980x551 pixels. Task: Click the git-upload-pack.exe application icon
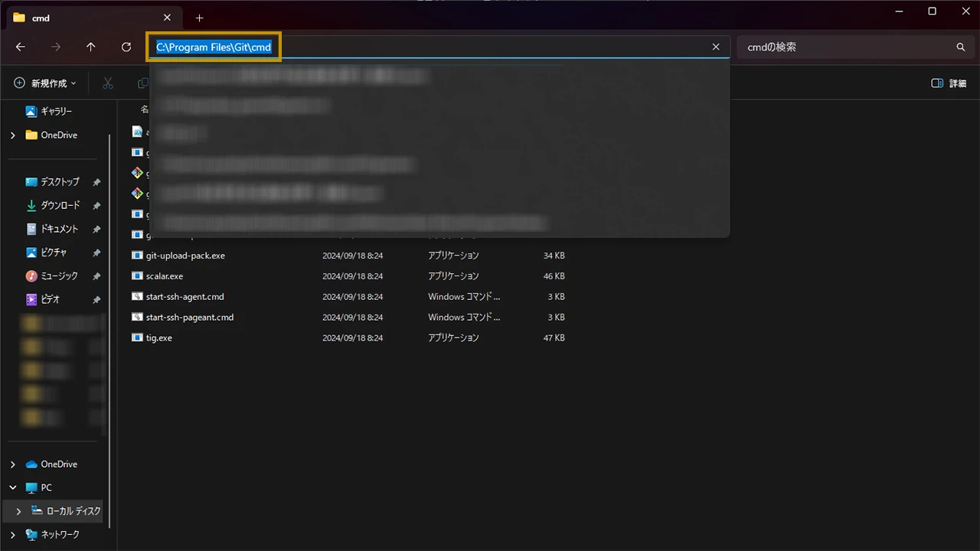[x=137, y=256]
